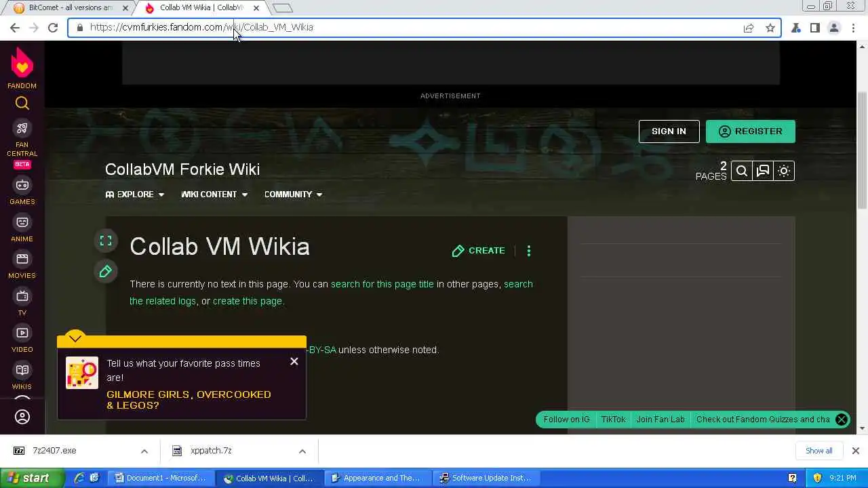Click the pencil edit icon beside title
The height and width of the screenshot is (488, 868).
point(106,272)
